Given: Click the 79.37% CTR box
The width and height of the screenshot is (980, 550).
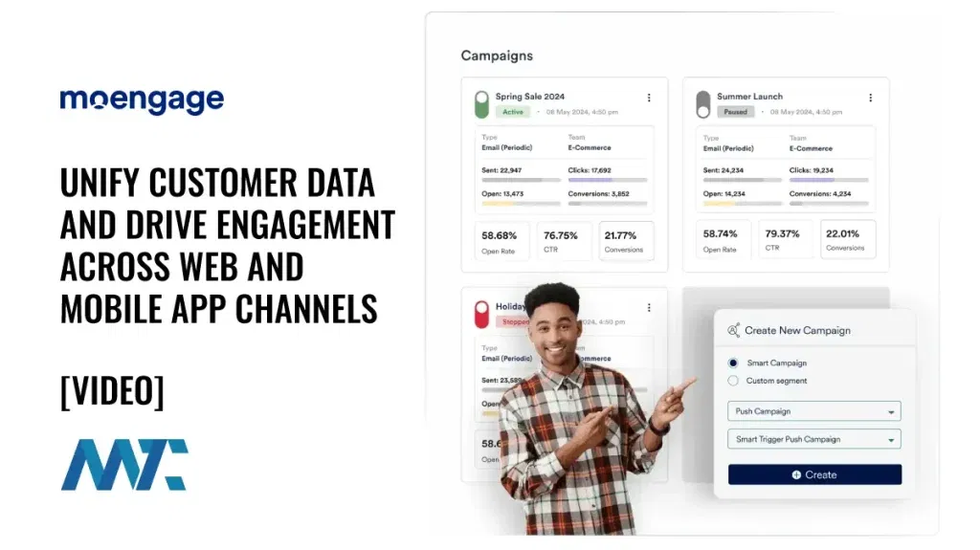Looking at the screenshot, I should [x=786, y=239].
